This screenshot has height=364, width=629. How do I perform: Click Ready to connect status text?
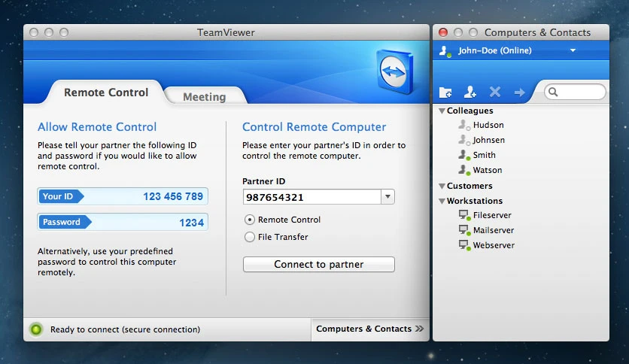pos(125,329)
